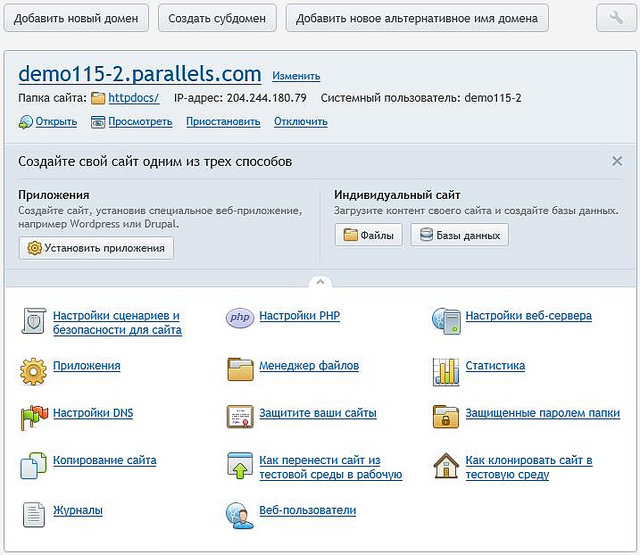Open the demo115-2.parallels.com domain link
The height and width of the screenshot is (555, 640).
(140, 74)
